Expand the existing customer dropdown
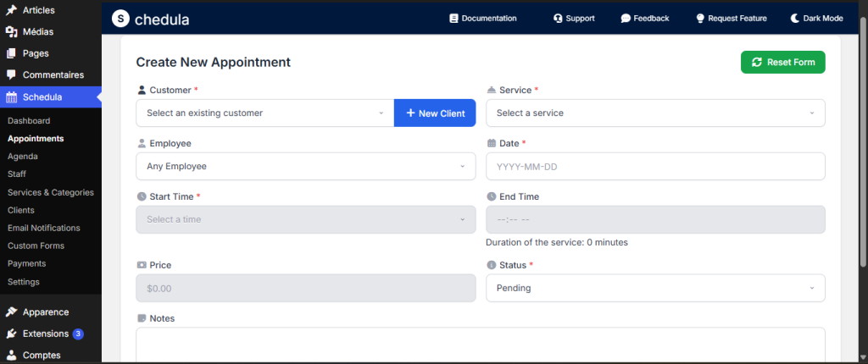The height and width of the screenshot is (364, 868). (x=264, y=113)
